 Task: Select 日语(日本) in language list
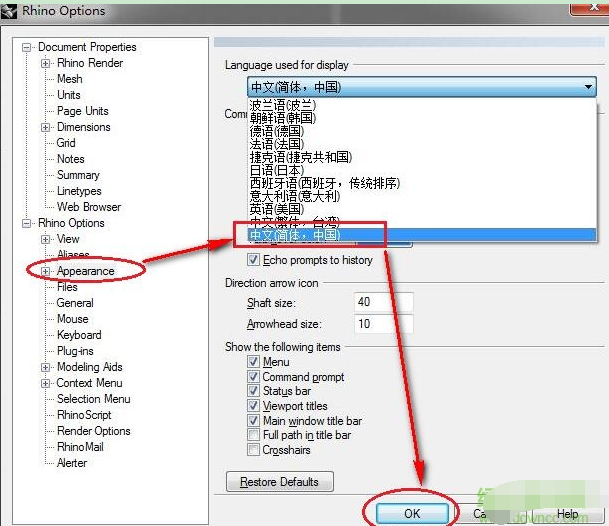click(422, 170)
